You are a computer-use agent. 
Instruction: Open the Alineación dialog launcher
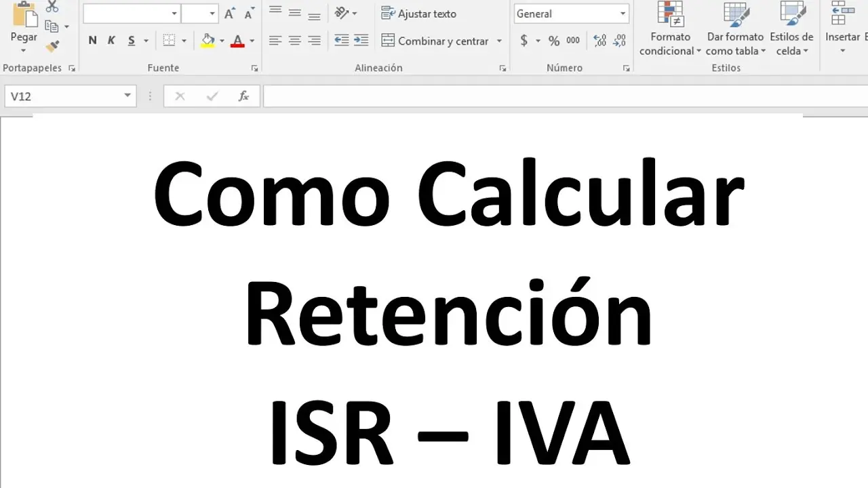502,68
